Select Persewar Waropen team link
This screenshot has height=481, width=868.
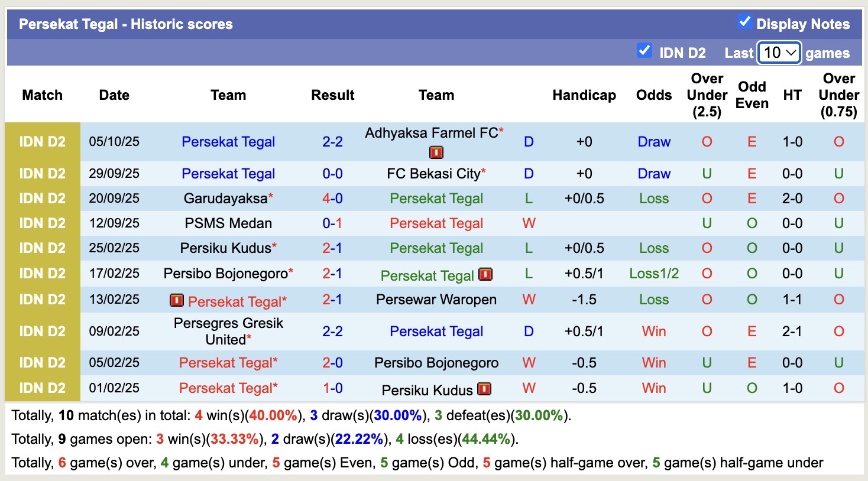436,300
